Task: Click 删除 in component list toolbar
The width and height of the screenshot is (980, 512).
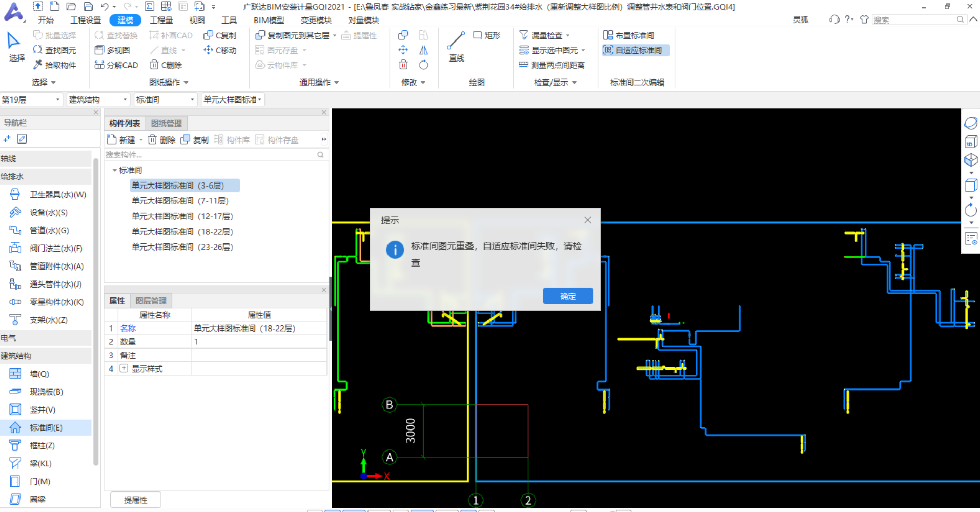Action: click(x=162, y=140)
